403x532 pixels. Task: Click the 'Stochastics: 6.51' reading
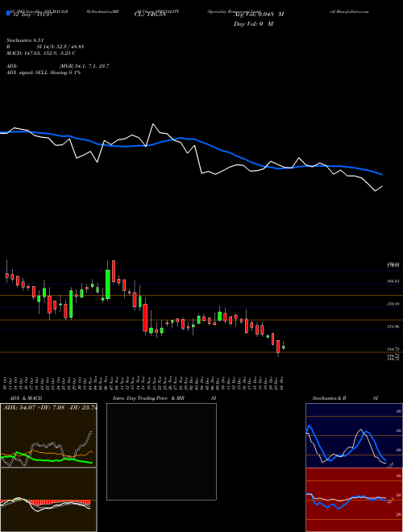tap(25, 40)
